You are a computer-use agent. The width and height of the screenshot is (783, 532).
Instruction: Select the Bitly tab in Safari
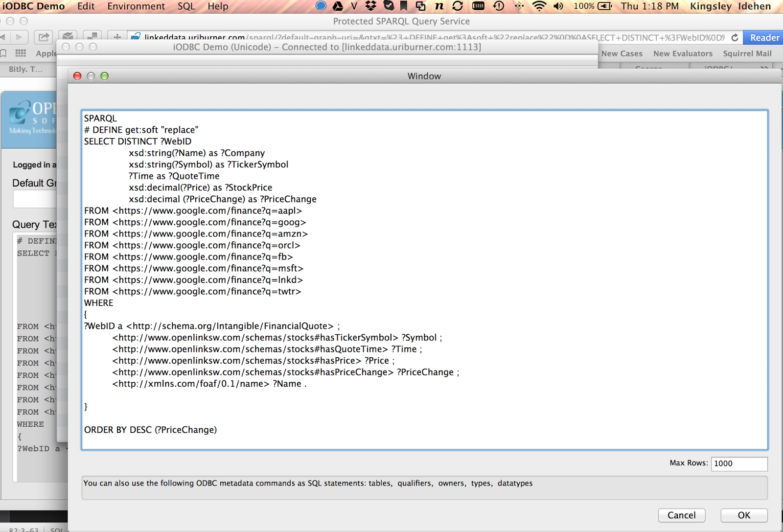click(25, 69)
